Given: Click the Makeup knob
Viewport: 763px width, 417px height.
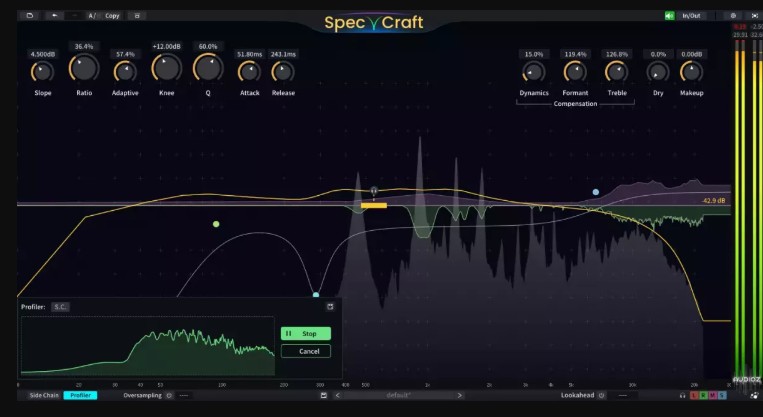Looking at the screenshot, I should [x=691, y=72].
